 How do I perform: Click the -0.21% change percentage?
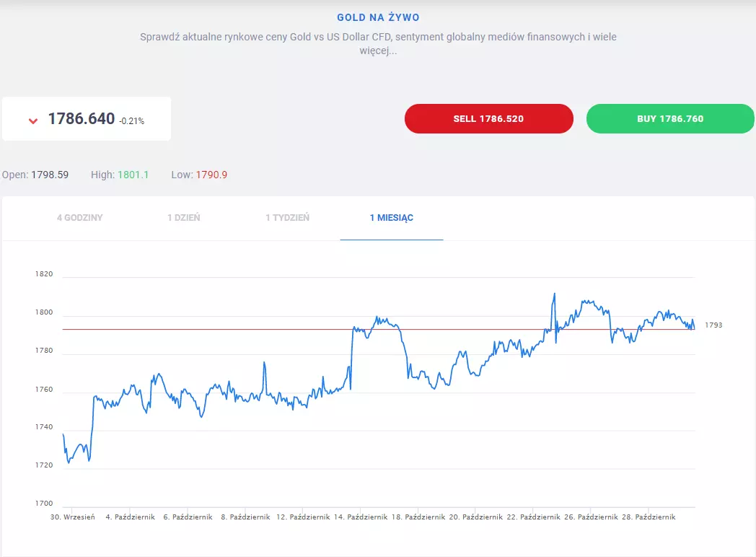point(131,121)
